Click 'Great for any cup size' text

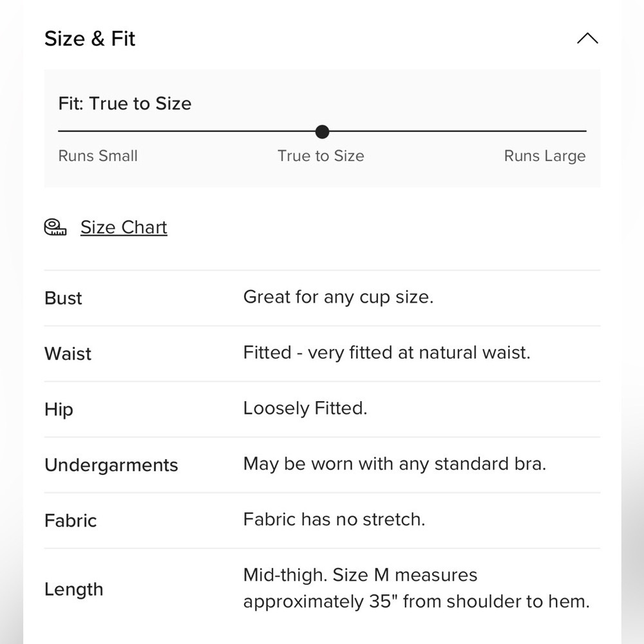pos(339,297)
